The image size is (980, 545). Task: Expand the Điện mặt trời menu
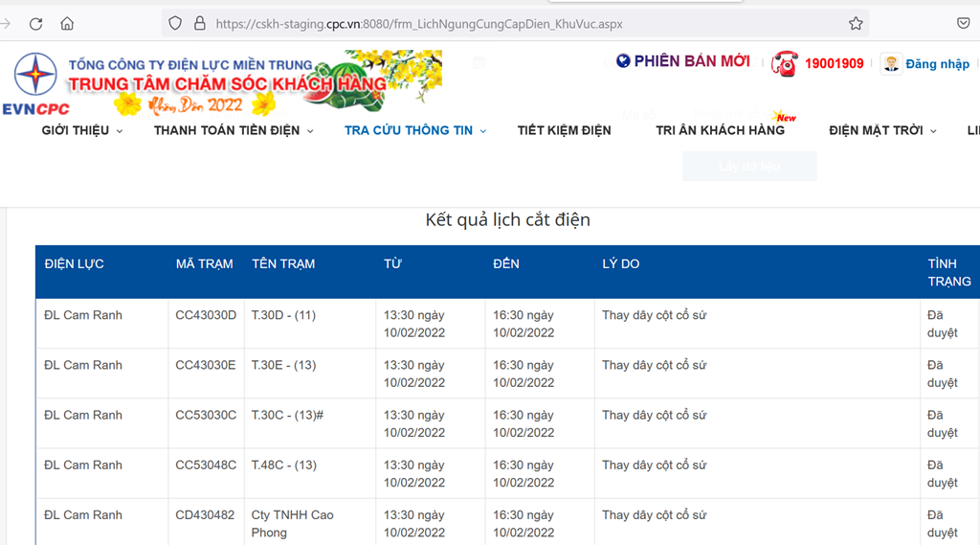pyautogui.click(x=882, y=130)
